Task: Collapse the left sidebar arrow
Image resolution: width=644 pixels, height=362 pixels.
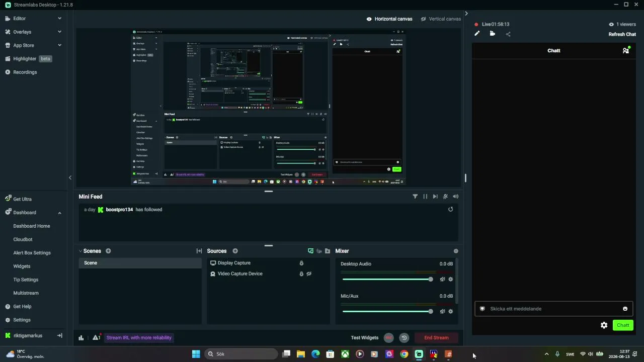Action: [70, 177]
